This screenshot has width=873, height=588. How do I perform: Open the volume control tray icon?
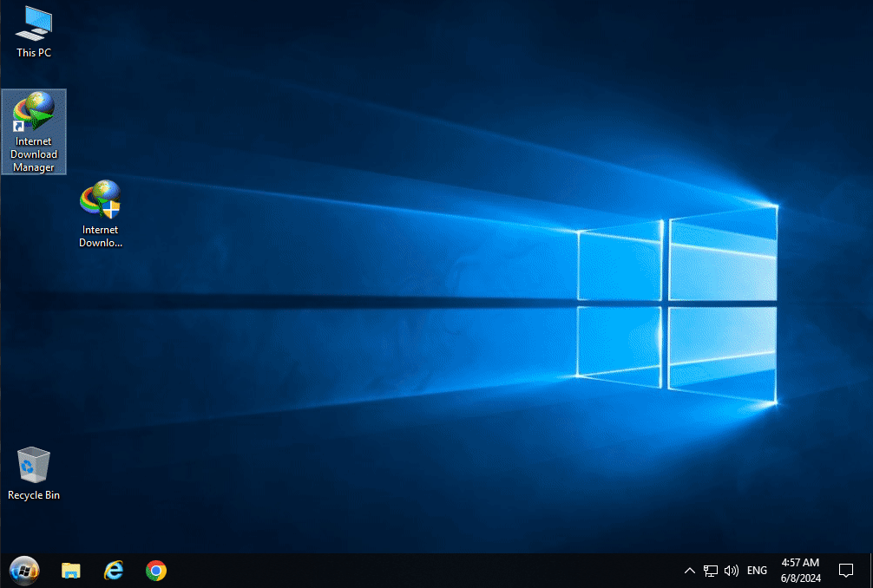731,571
